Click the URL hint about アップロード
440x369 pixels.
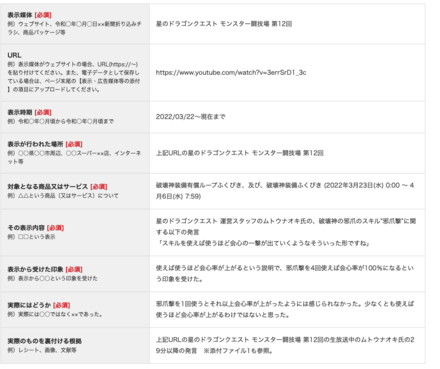click(74, 77)
